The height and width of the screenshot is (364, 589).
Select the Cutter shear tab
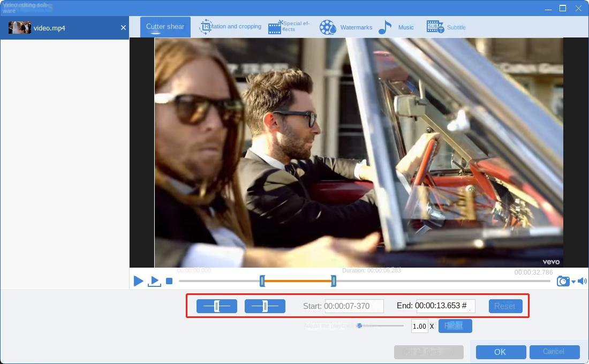tap(165, 27)
